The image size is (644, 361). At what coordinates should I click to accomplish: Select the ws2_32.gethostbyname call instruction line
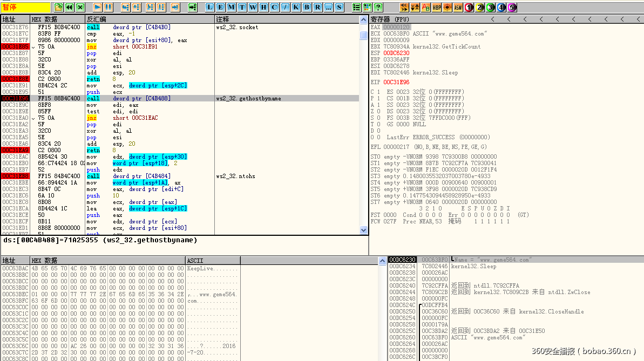tap(162, 98)
